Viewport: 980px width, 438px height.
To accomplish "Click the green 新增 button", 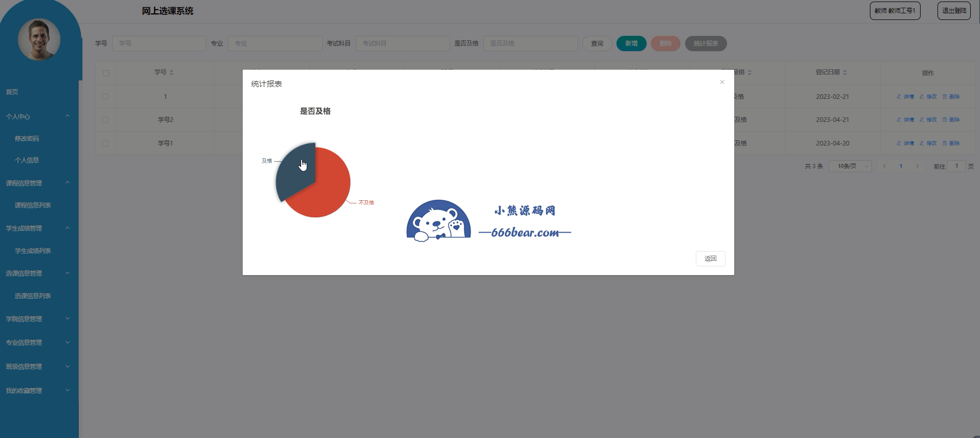I will 631,44.
